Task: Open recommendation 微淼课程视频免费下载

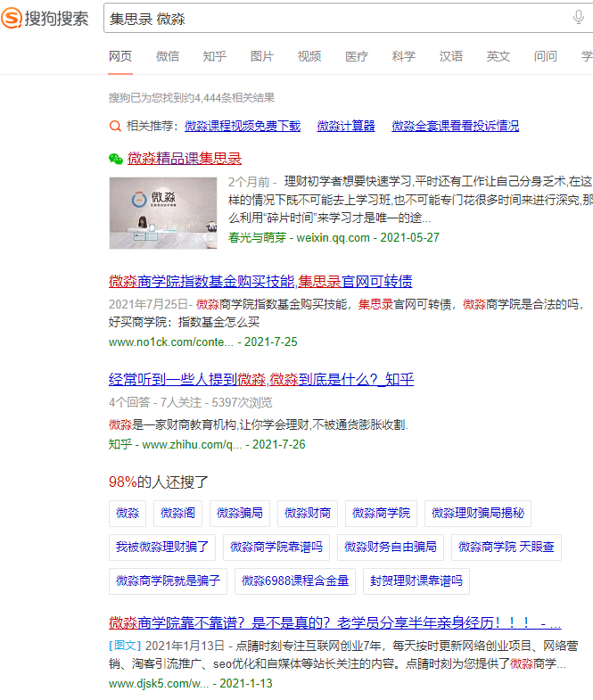Action: click(x=243, y=126)
